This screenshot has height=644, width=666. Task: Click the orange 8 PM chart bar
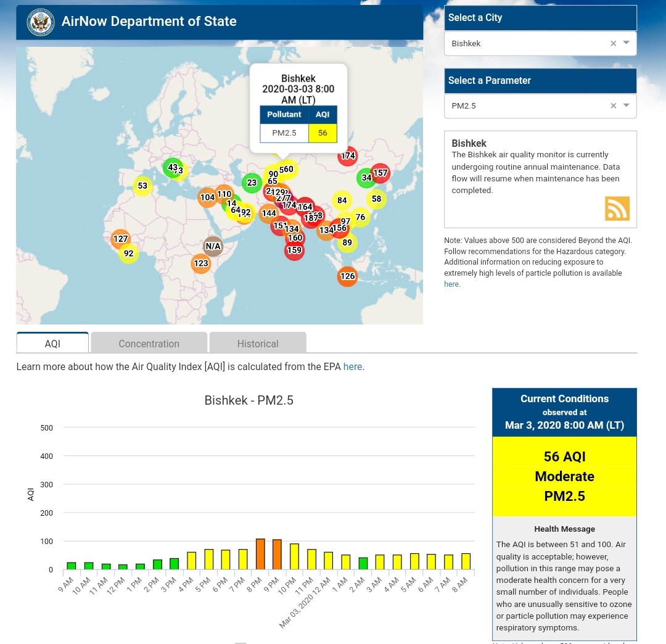click(260, 554)
